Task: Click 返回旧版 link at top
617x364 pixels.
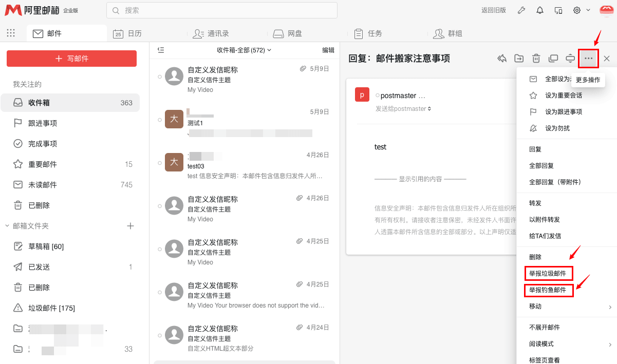Action: [494, 10]
